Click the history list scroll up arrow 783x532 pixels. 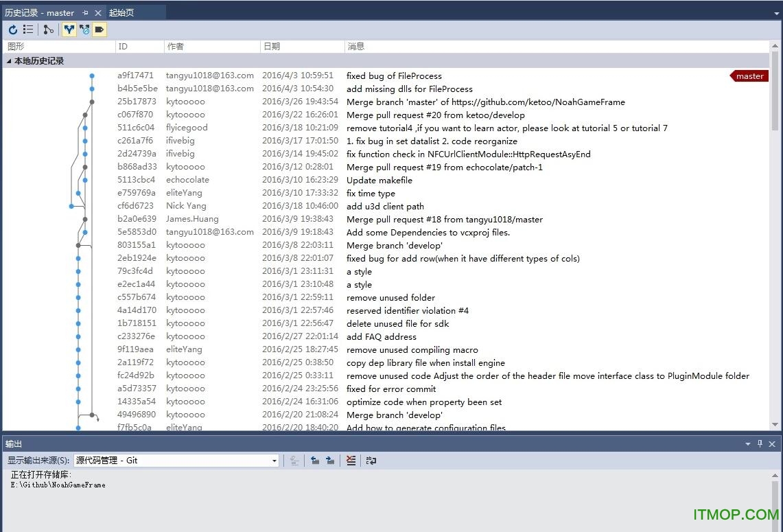click(775, 46)
